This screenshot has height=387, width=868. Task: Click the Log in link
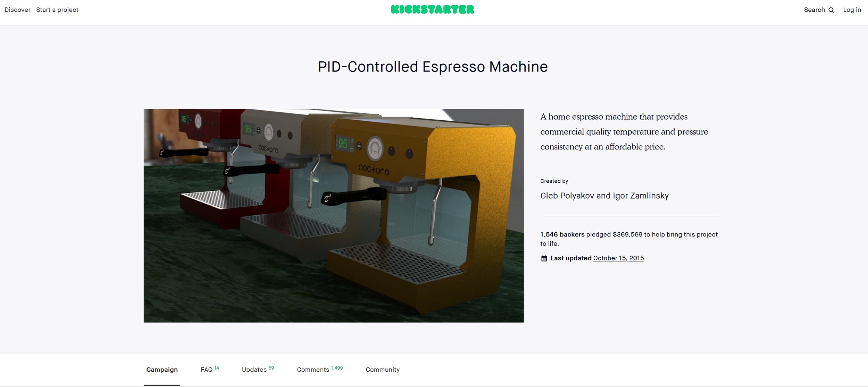[852, 9]
